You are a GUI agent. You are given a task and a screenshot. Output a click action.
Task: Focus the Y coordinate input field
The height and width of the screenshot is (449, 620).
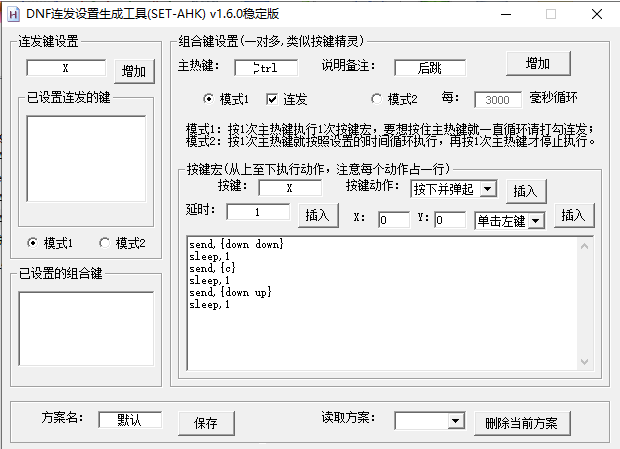[450, 219]
